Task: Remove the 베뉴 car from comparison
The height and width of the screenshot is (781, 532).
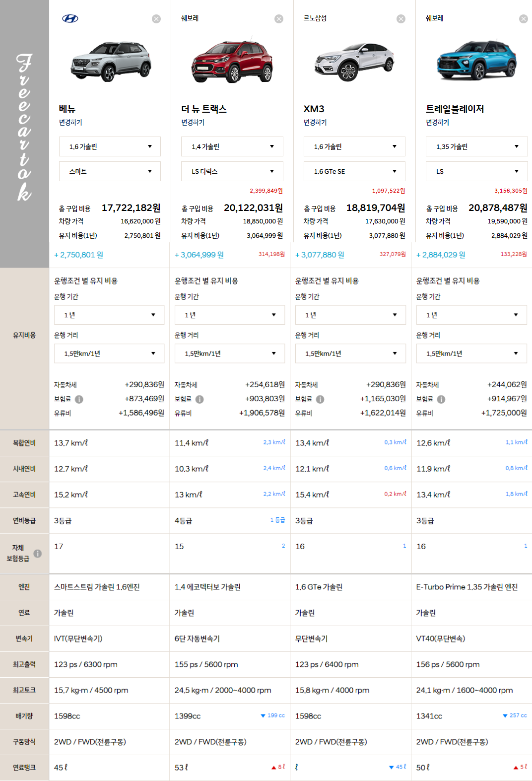Action: tap(156, 19)
